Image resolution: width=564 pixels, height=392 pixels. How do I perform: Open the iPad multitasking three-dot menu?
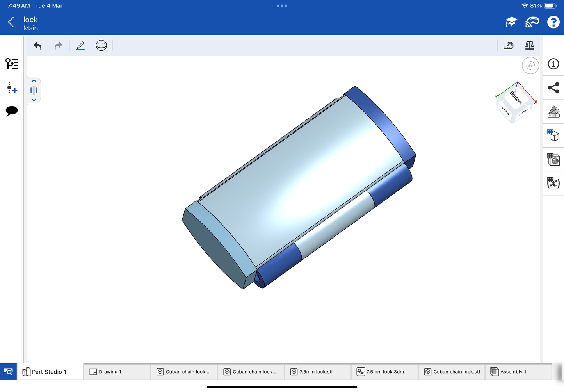[282, 6]
